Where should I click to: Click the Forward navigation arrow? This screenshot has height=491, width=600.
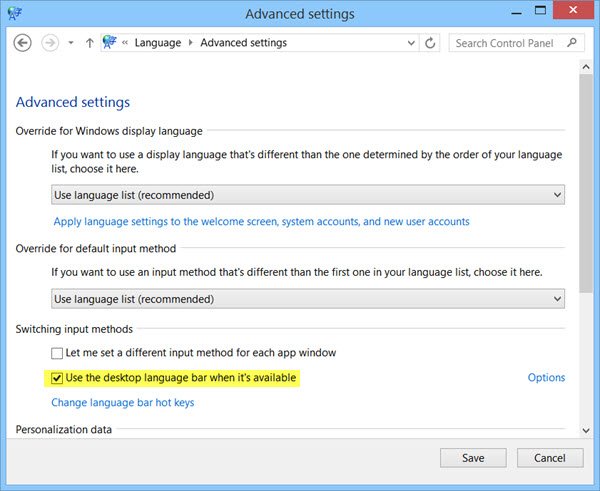click(x=50, y=43)
